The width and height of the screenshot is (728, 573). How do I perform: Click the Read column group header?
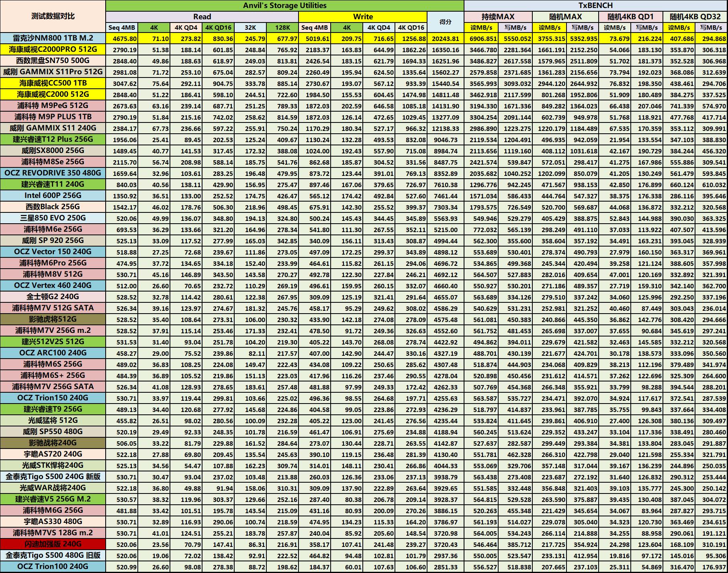tap(202, 17)
